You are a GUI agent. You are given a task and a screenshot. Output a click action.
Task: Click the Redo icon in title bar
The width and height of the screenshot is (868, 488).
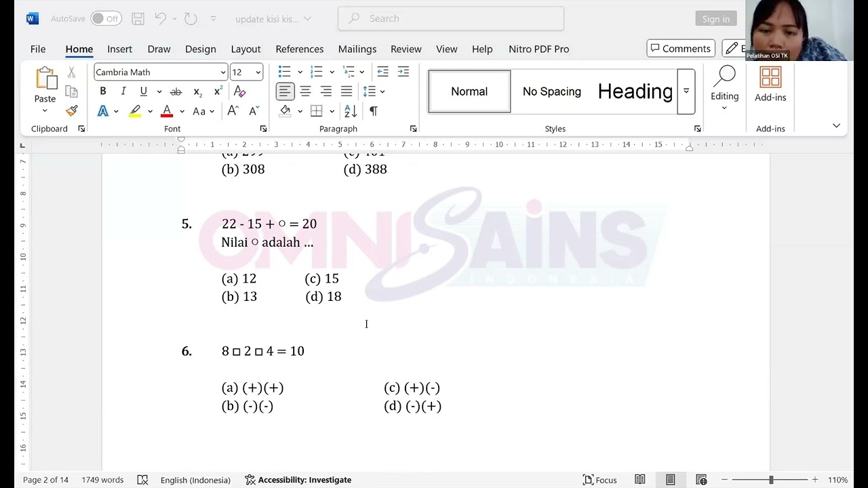click(191, 19)
